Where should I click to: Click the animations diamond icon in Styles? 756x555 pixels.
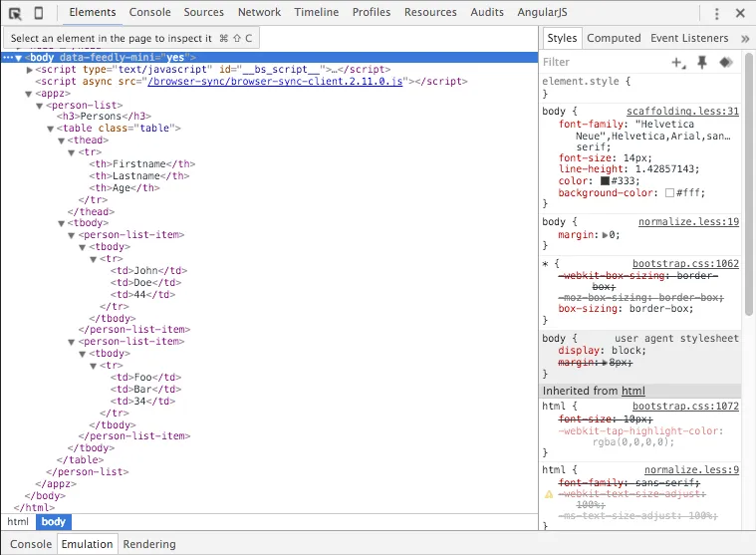click(x=725, y=62)
